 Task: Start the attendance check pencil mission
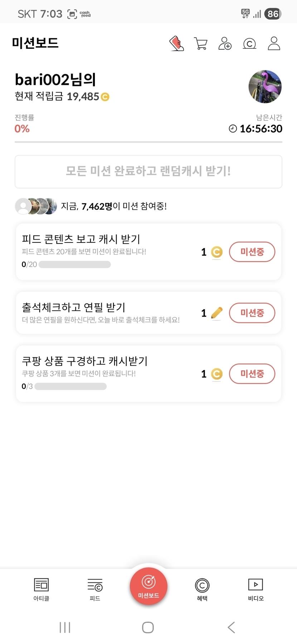252,313
